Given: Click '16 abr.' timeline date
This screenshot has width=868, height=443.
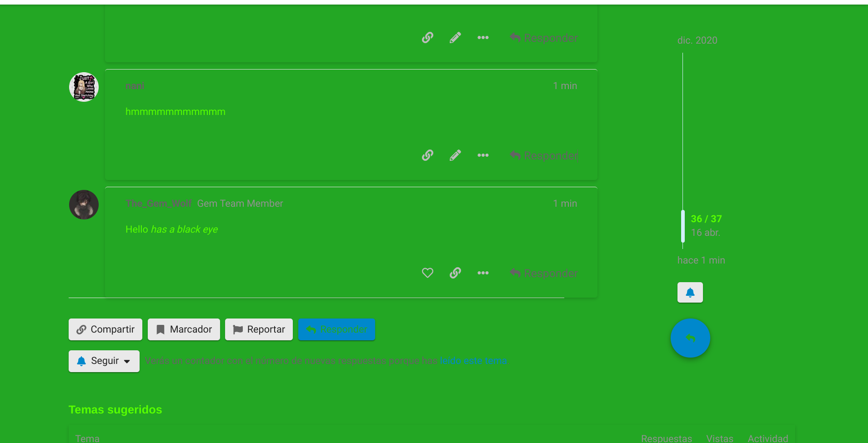Looking at the screenshot, I should click(x=705, y=233).
